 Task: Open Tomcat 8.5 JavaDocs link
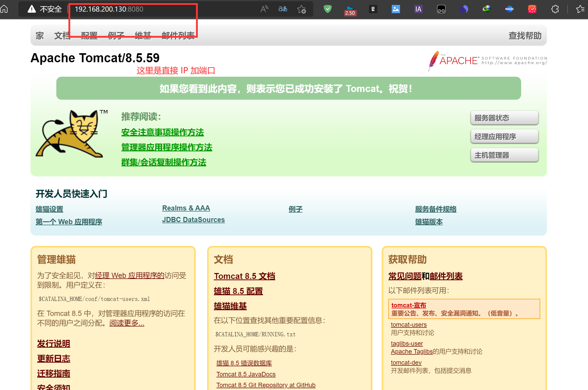pyautogui.click(x=246, y=374)
